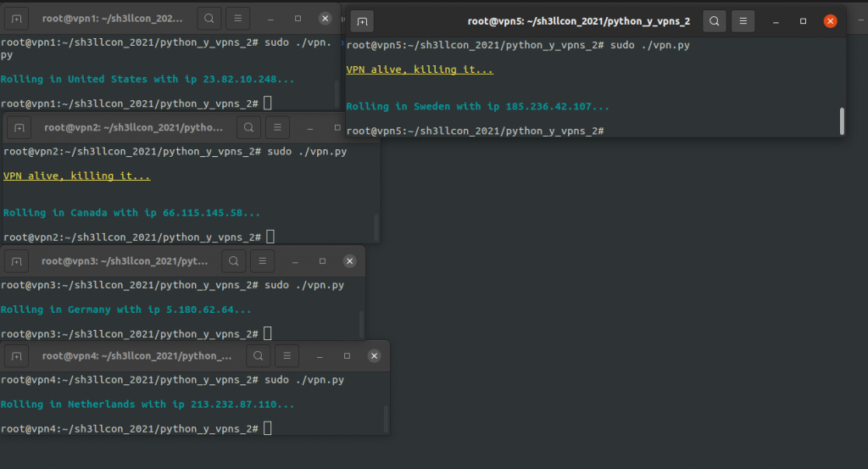Click the vpn5 window title text

coord(578,21)
